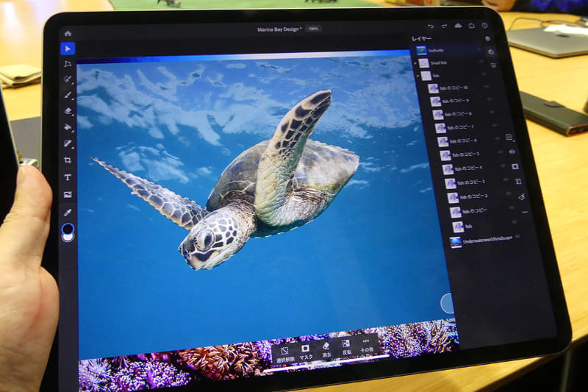Open the white background color chip
588x392 pixels.
[68, 237]
